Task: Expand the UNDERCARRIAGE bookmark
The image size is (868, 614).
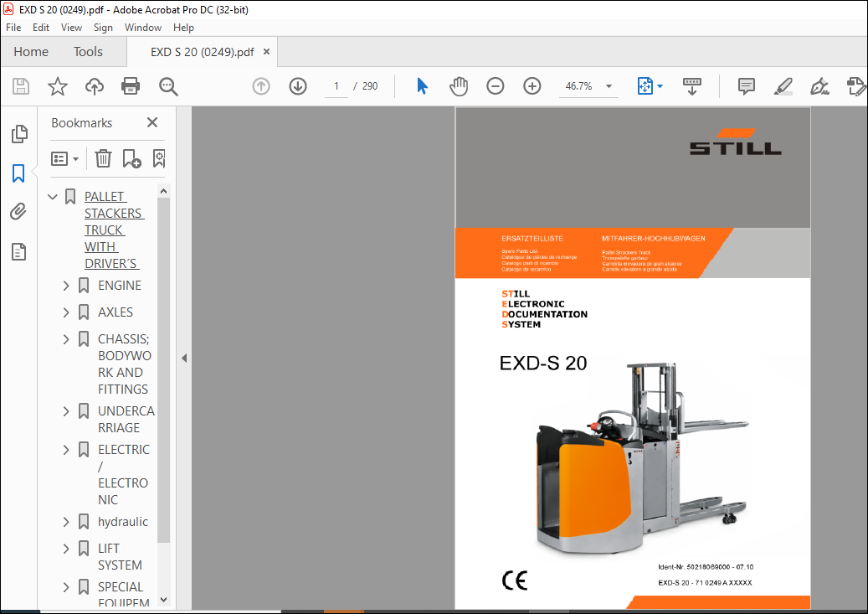Action: [66, 411]
